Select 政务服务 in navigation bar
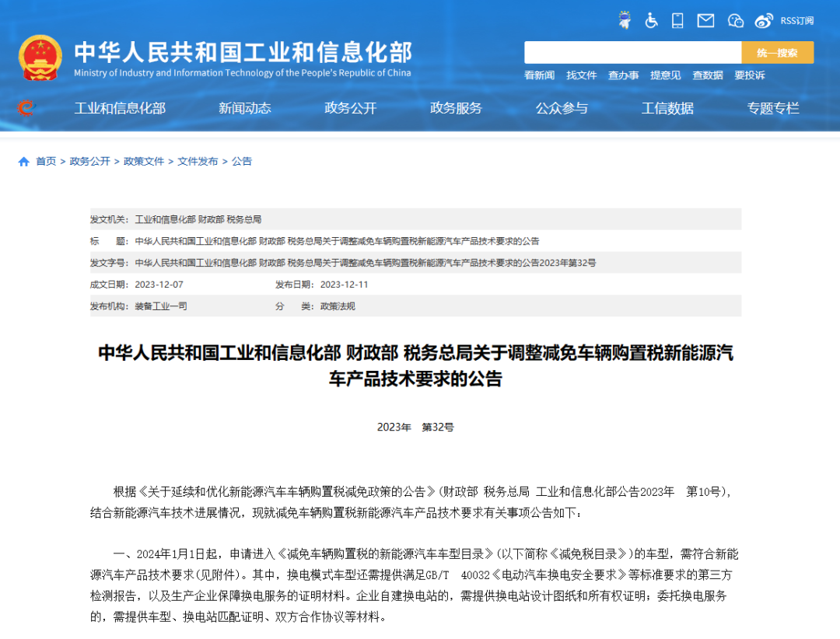 pos(456,108)
